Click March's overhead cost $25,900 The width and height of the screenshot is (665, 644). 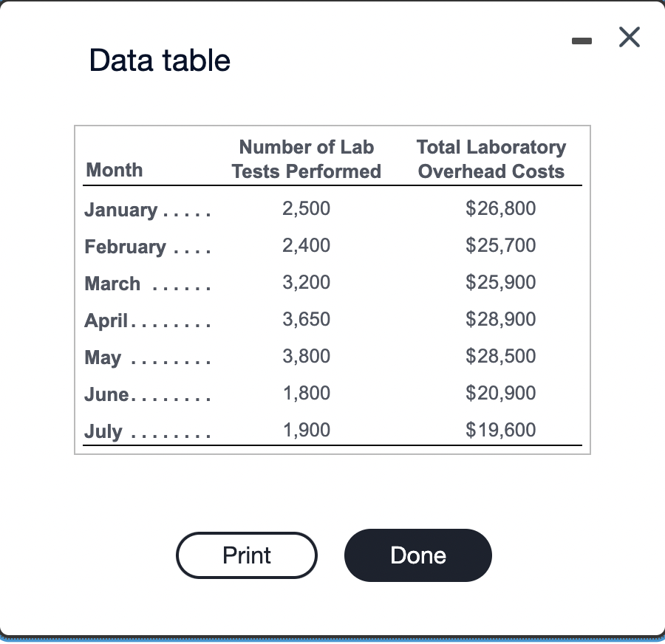500,282
